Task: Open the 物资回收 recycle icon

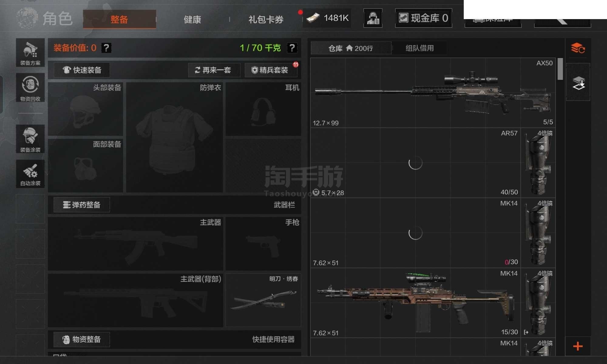Action: (x=30, y=88)
